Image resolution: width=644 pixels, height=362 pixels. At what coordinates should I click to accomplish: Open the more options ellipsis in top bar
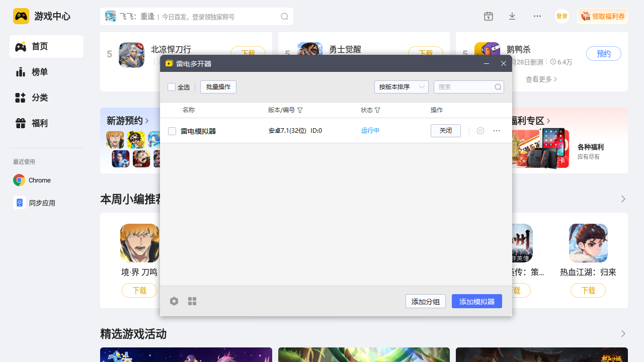(x=537, y=16)
